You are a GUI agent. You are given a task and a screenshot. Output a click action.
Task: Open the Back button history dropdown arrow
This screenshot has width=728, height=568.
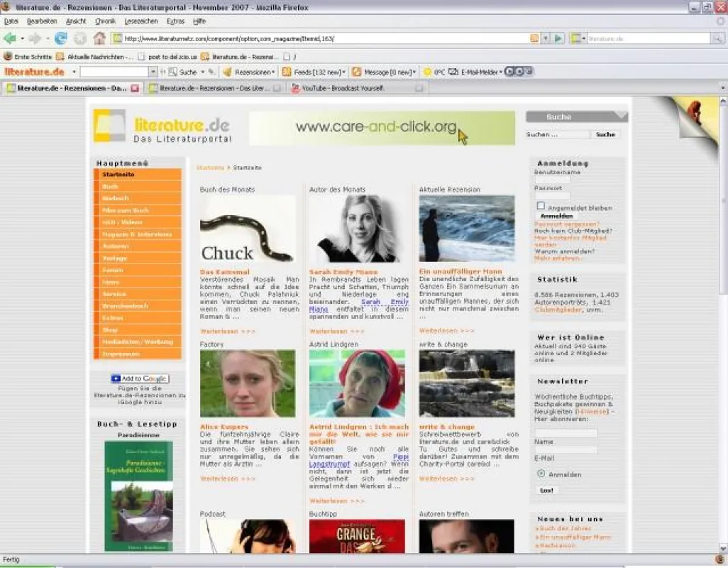pyautogui.click(x=22, y=38)
